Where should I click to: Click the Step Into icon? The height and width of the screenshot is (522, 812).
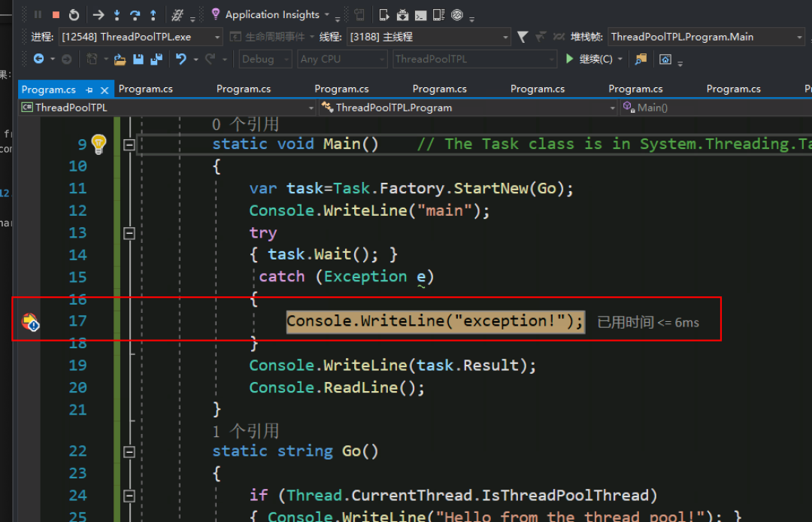click(117, 14)
